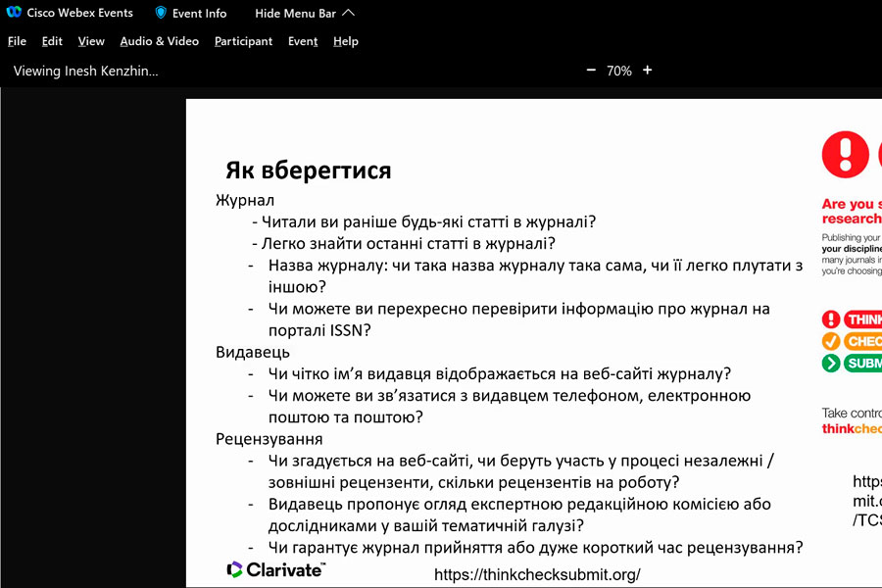Image resolution: width=882 pixels, height=588 pixels.
Task: Click the line Чи чітко ім'я видавця відображається
Action: pyautogui.click(x=500, y=373)
